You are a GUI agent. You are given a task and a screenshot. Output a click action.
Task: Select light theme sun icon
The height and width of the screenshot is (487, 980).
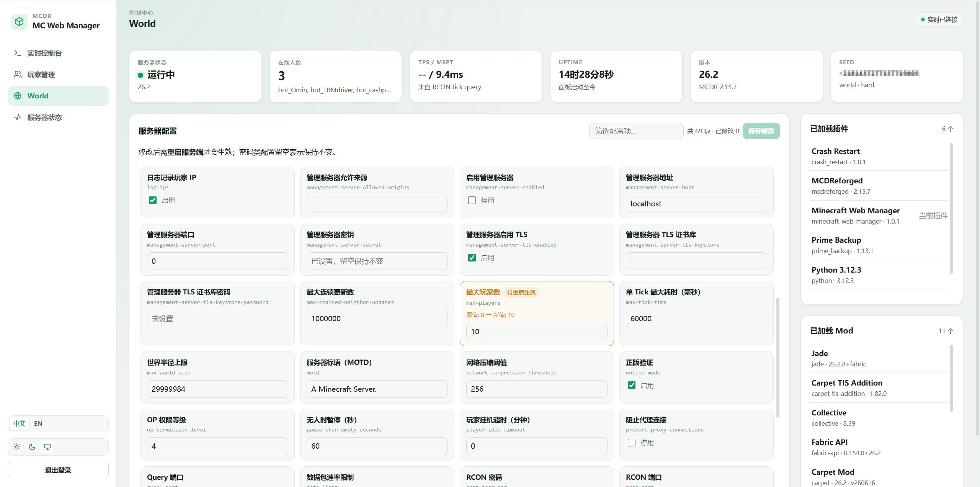[17, 447]
